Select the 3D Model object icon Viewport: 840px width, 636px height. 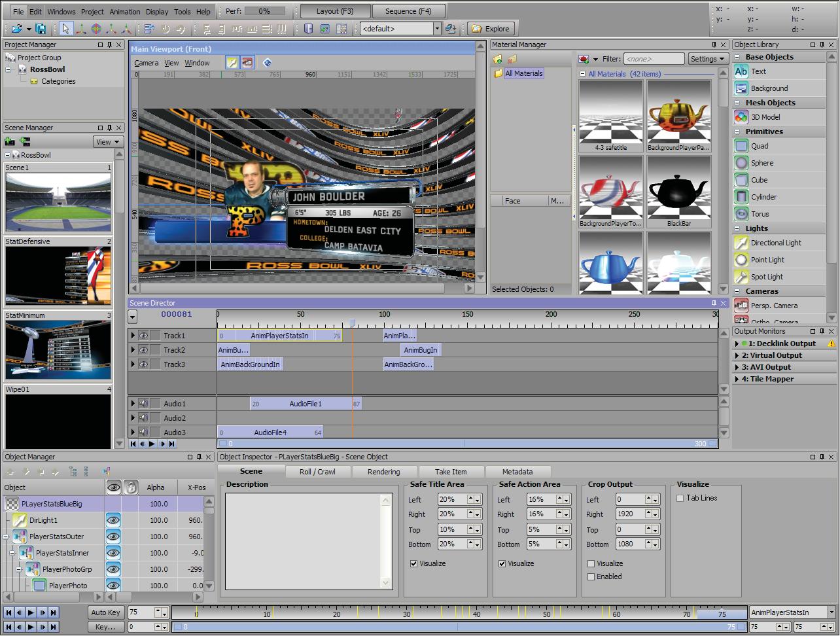(x=741, y=117)
